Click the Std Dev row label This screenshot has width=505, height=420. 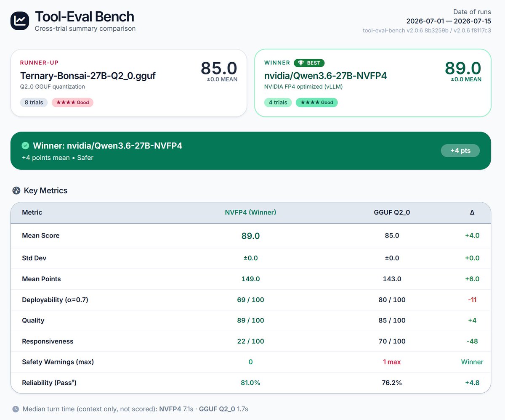coord(34,258)
